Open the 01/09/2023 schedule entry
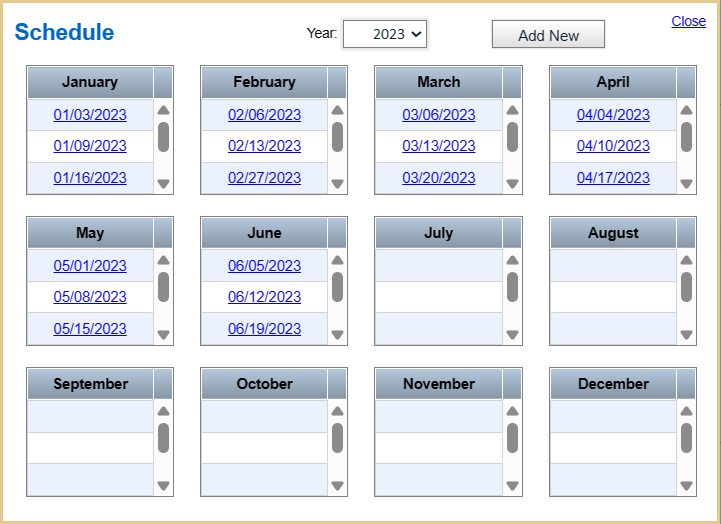 click(x=90, y=146)
